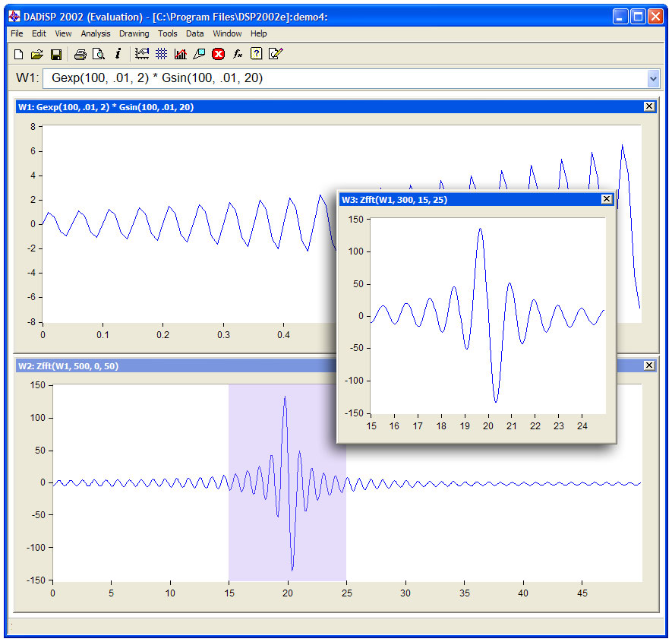Open a worksheet with the folder icon
Viewport: 672px width, 642px height.
[x=37, y=54]
